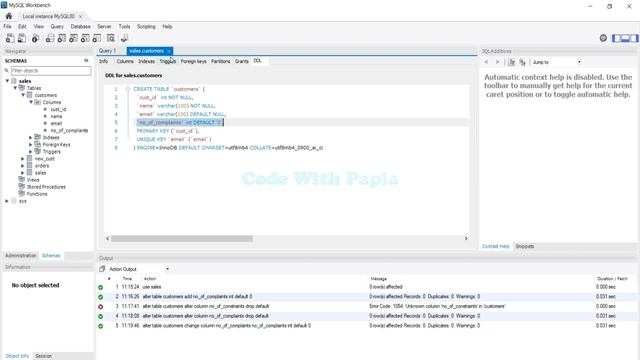Select the Views folder
This screenshot has width=640, height=360.
[33, 180]
